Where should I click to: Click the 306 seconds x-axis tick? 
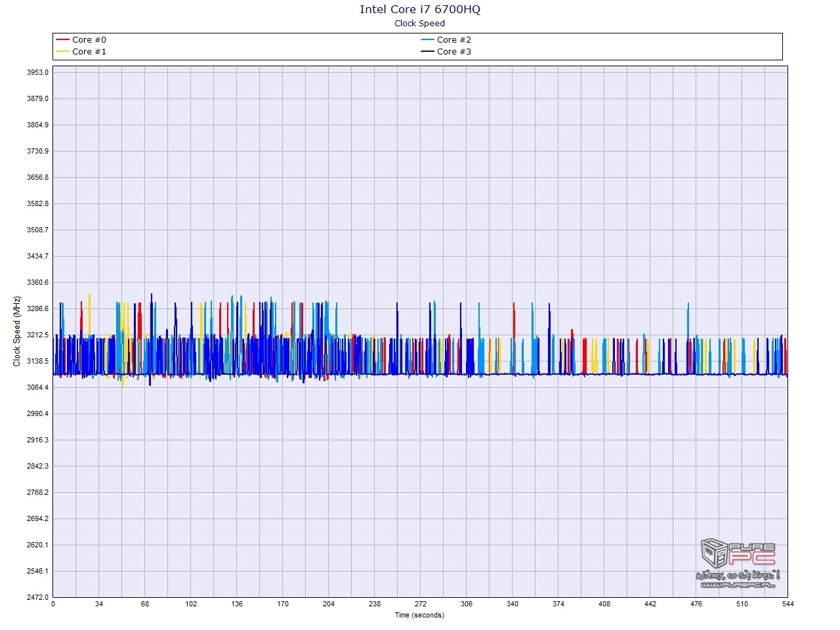coord(467,604)
